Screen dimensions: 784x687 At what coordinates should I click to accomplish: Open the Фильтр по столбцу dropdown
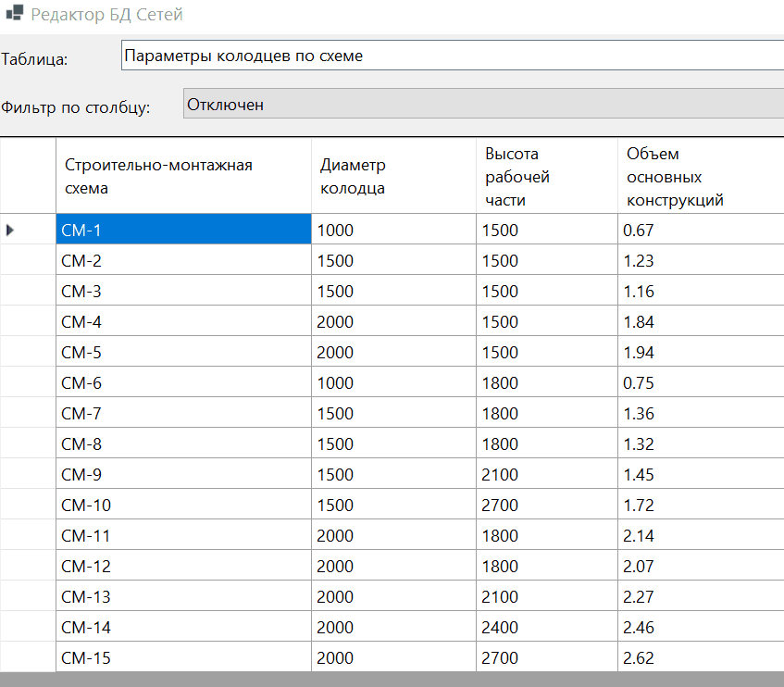click(x=483, y=105)
